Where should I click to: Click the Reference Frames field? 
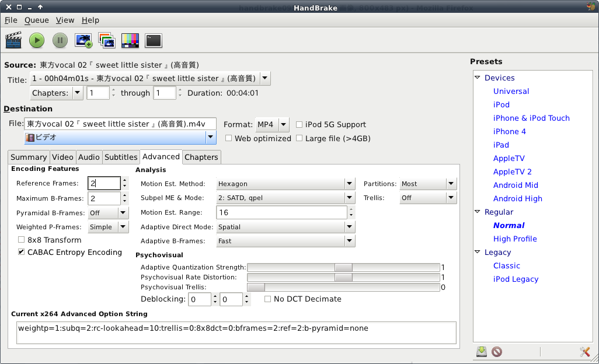105,184
